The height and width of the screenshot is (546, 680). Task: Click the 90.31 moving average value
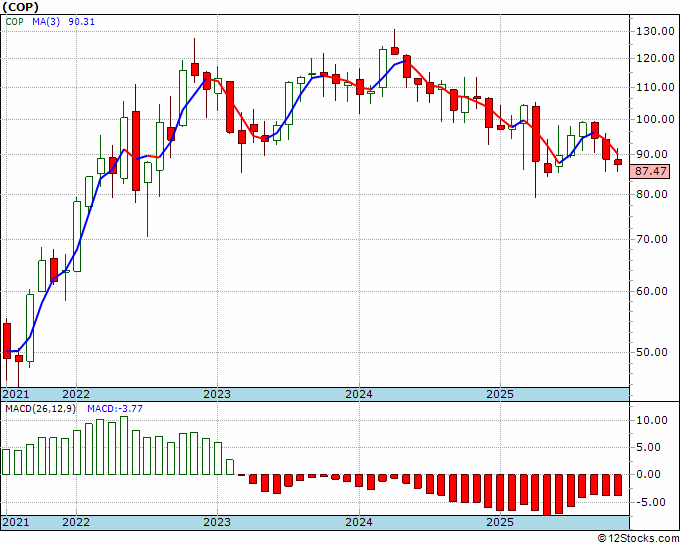(82, 22)
